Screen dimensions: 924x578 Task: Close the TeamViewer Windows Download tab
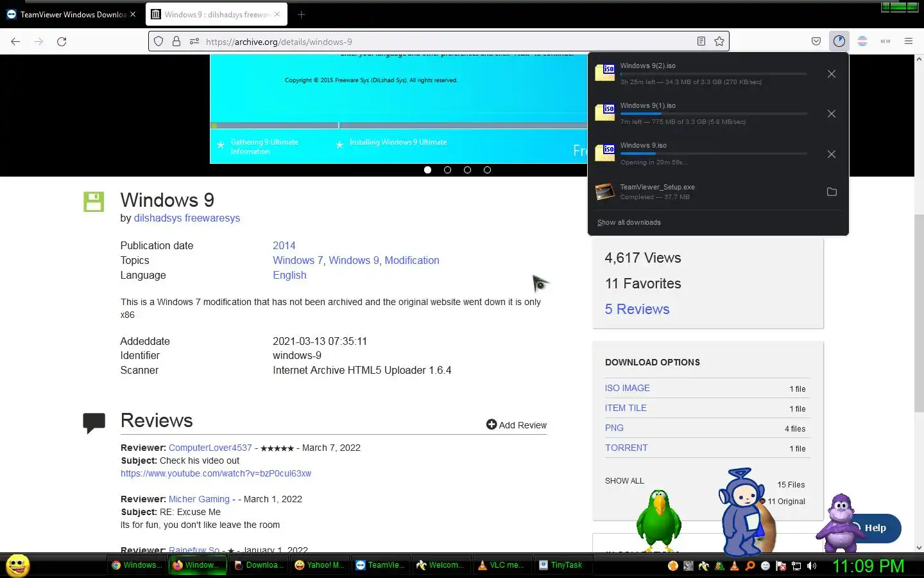(133, 14)
